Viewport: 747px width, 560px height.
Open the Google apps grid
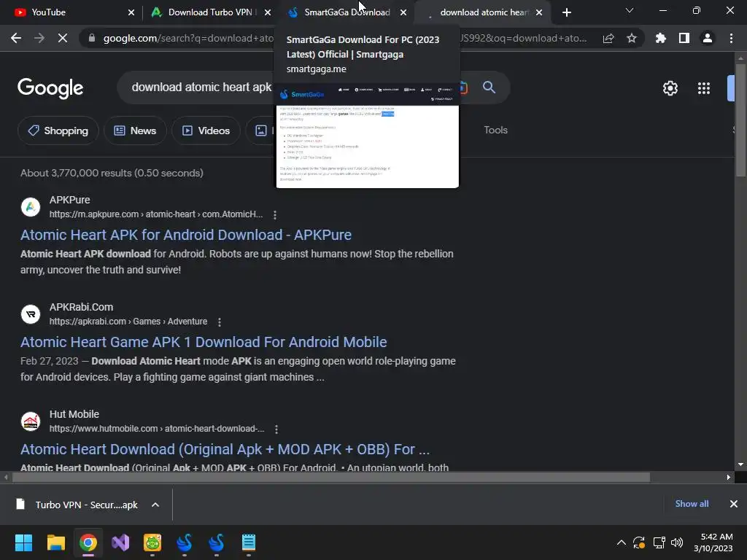704,88
